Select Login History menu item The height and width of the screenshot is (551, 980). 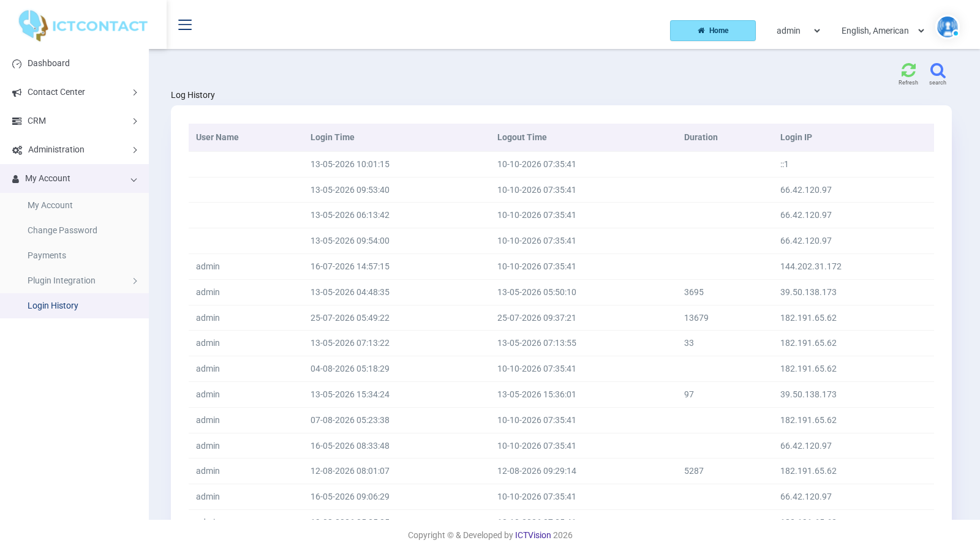click(53, 305)
